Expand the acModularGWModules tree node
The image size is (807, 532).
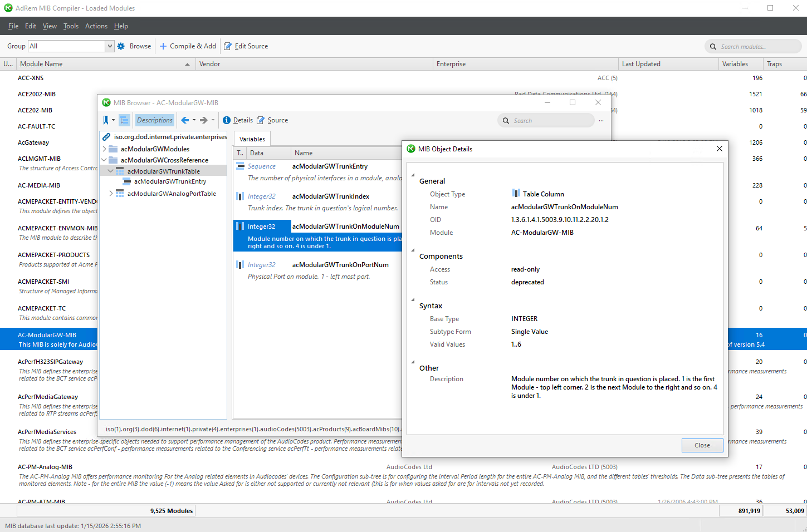pyautogui.click(x=104, y=149)
